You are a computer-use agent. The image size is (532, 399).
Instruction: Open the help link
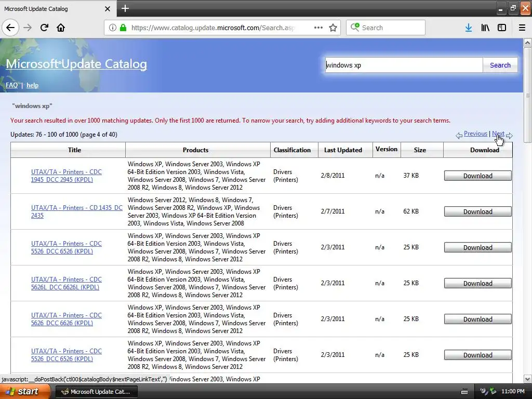pos(33,85)
